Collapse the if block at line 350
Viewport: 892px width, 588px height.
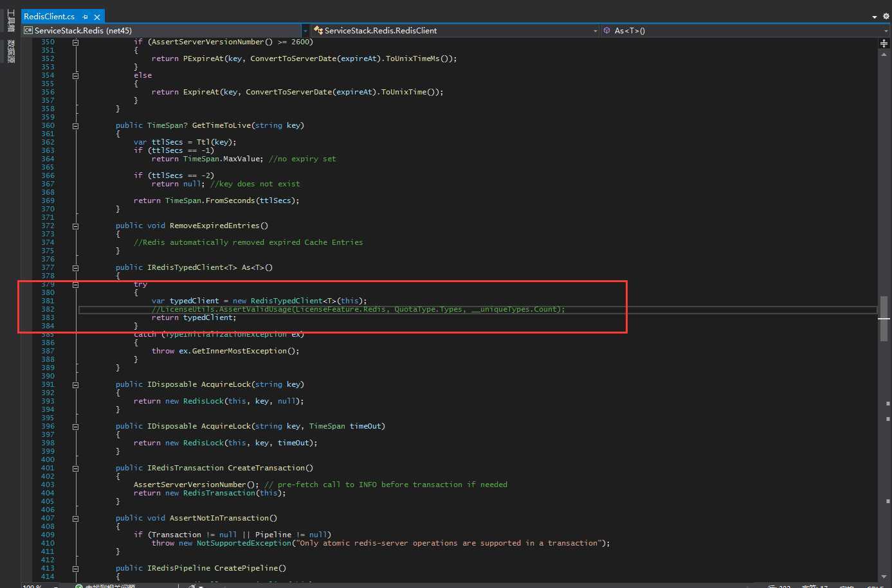[x=75, y=42]
